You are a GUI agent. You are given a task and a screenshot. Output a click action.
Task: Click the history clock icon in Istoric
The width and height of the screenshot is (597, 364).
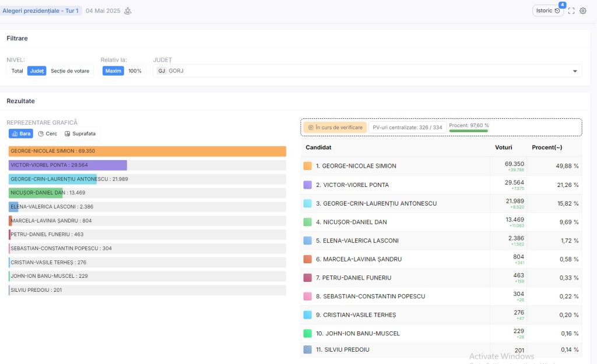(557, 10)
